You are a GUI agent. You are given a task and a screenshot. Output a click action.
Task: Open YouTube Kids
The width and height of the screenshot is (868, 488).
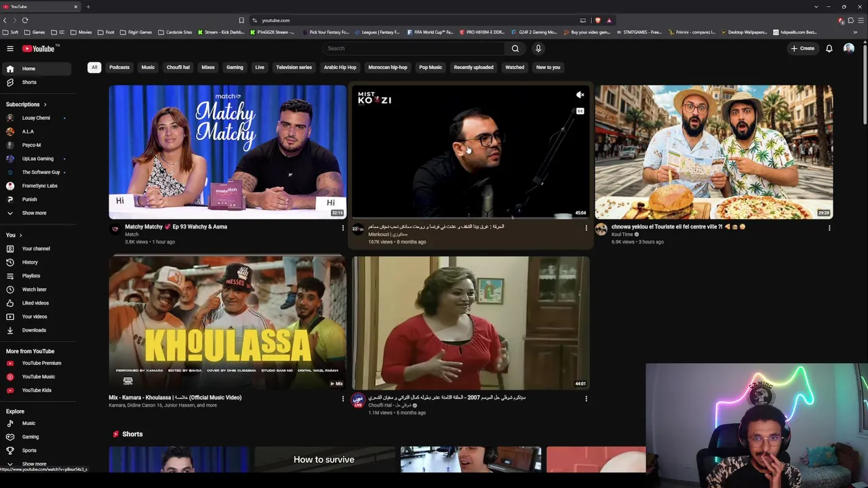(x=36, y=390)
